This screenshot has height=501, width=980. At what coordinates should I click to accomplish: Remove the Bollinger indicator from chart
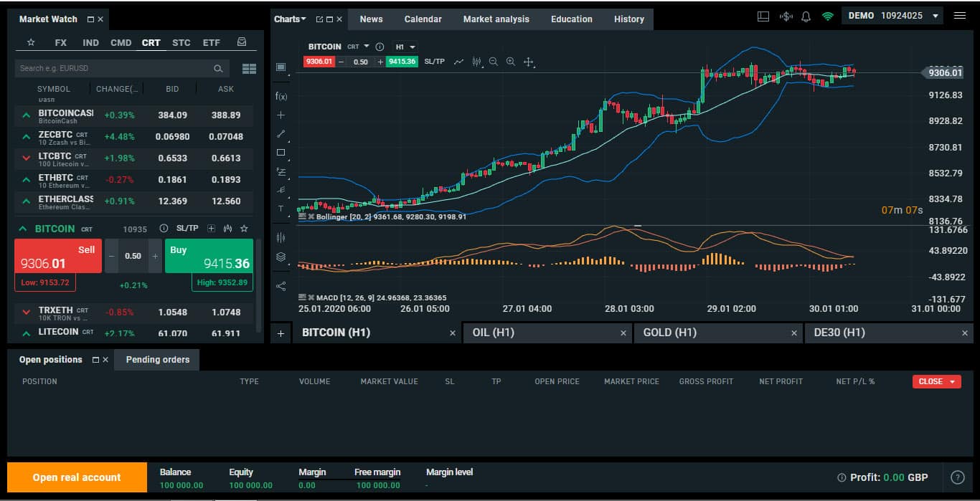[x=312, y=216]
